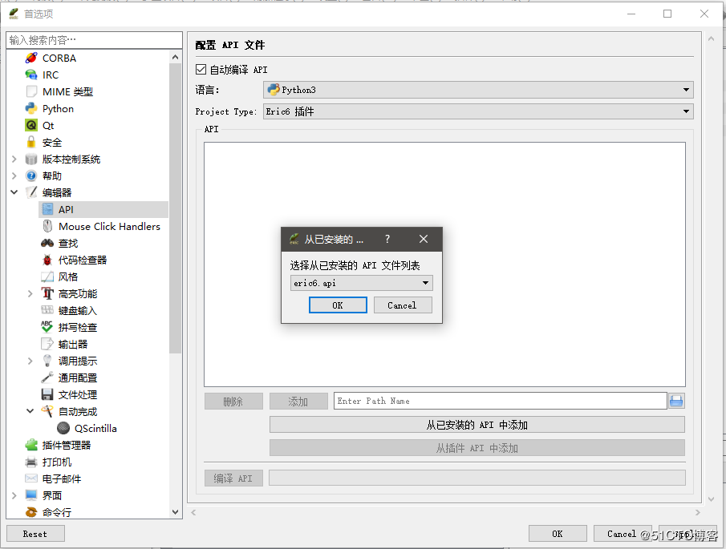Collapse the 编辑器 tree node
This screenshot has height=549, width=726.
14,193
